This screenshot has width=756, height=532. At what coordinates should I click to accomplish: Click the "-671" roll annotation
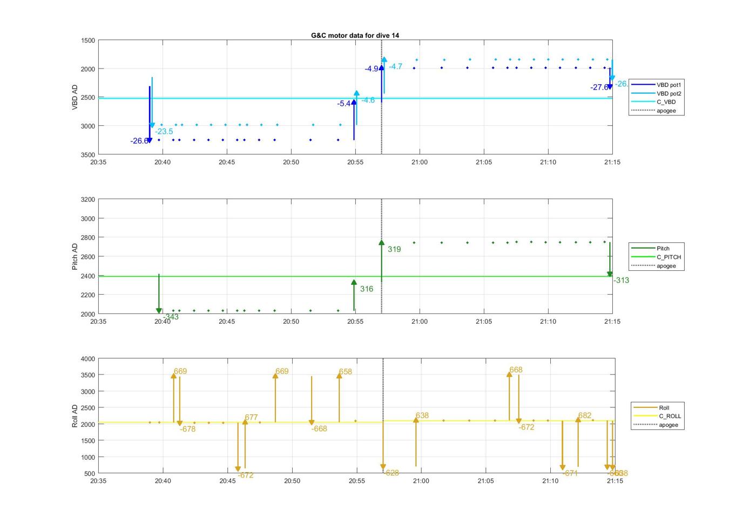click(570, 474)
